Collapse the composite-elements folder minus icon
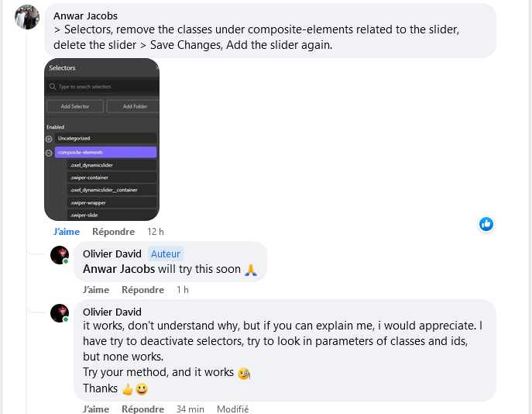Screen dimensions: 532x414 pyautogui.click(x=49, y=153)
